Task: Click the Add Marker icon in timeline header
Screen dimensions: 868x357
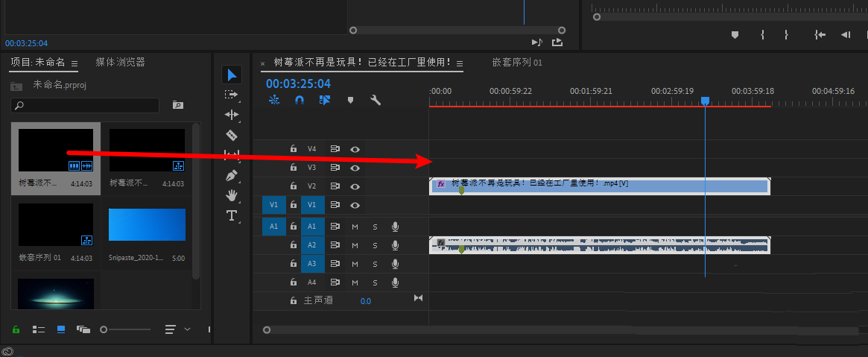Action: coord(350,100)
